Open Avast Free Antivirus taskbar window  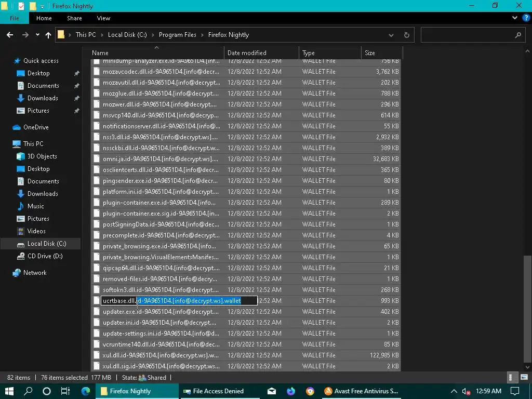pos(362,391)
